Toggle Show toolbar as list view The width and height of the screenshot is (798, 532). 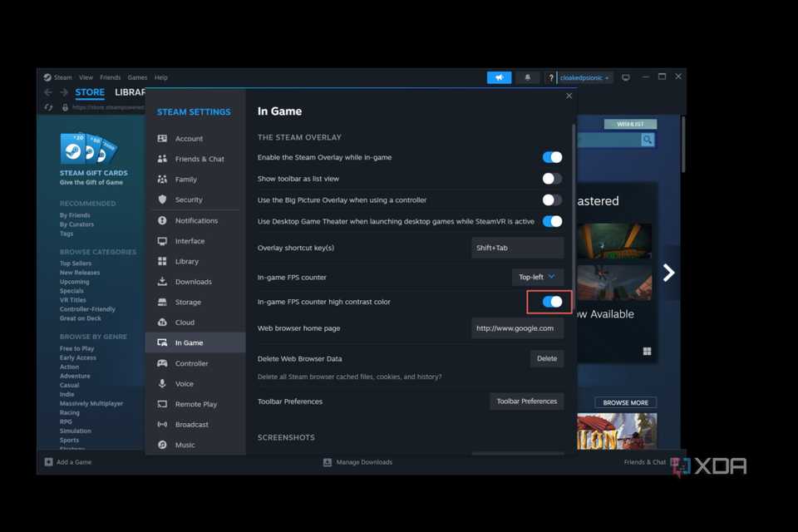pyautogui.click(x=550, y=178)
